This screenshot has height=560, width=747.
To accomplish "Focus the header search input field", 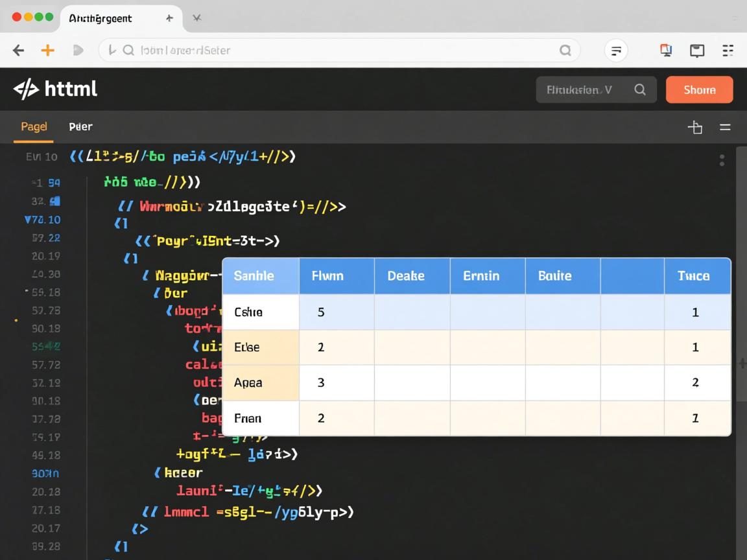I will point(580,90).
